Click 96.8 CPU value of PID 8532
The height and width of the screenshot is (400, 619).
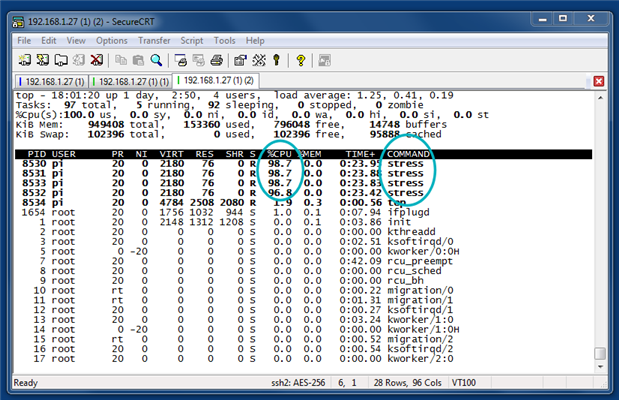280,193
